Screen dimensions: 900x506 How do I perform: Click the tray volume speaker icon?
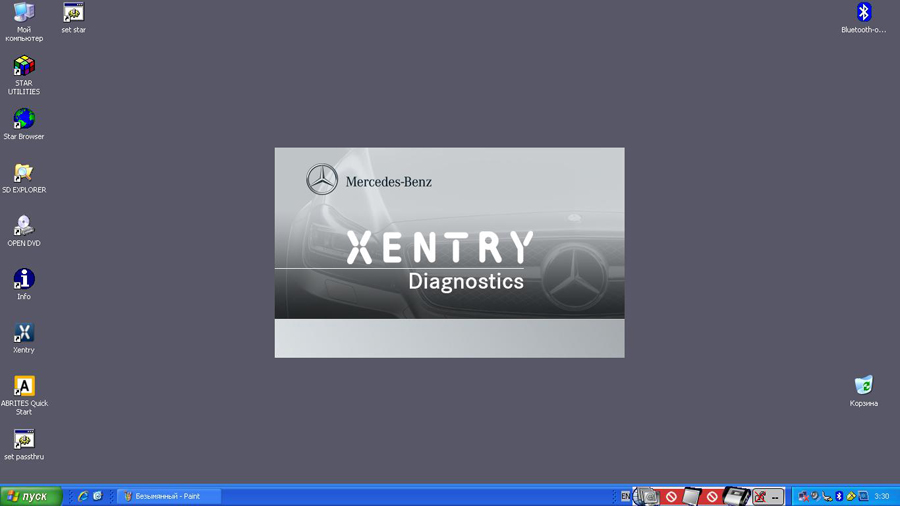[814, 496]
